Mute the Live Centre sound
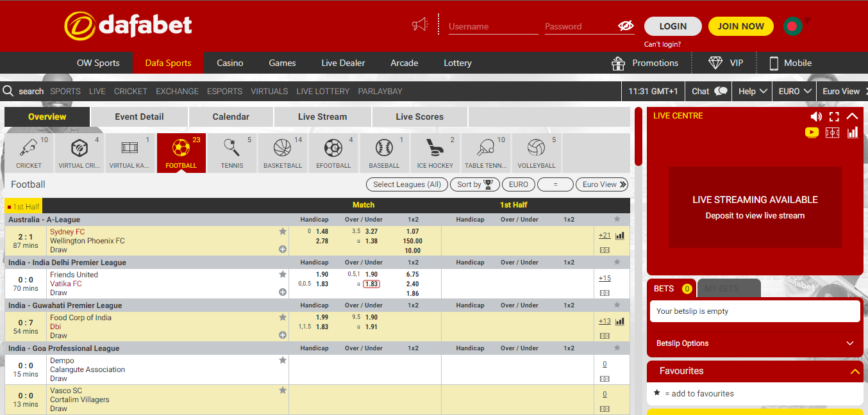Image resolution: width=868 pixels, height=415 pixels. pos(815,117)
